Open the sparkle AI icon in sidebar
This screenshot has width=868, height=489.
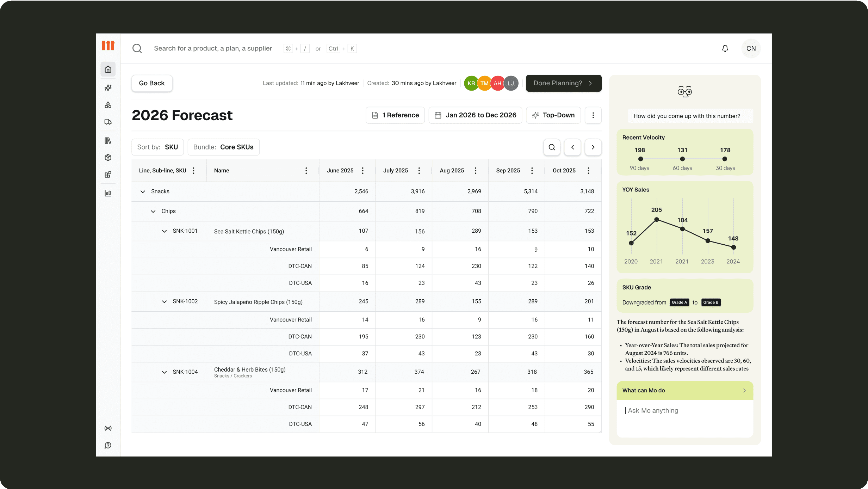(x=108, y=88)
